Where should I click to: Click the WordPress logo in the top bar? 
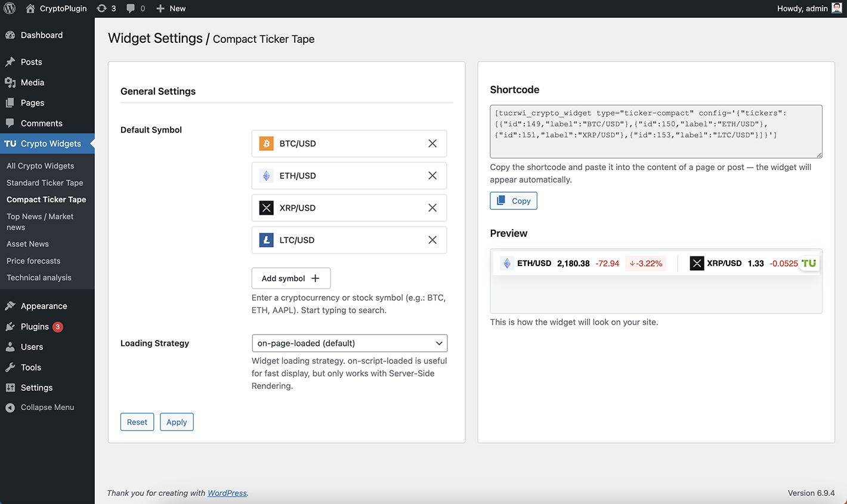[9, 8]
